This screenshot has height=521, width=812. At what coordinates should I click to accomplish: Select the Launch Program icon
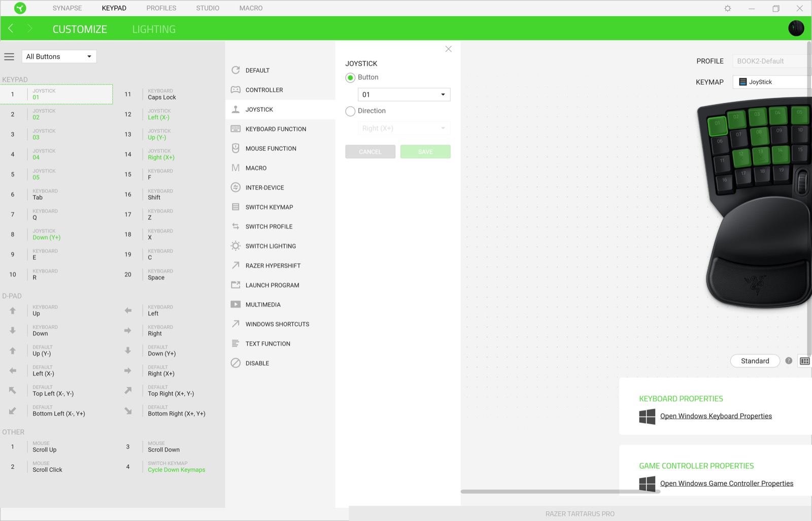[x=235, y=285]
